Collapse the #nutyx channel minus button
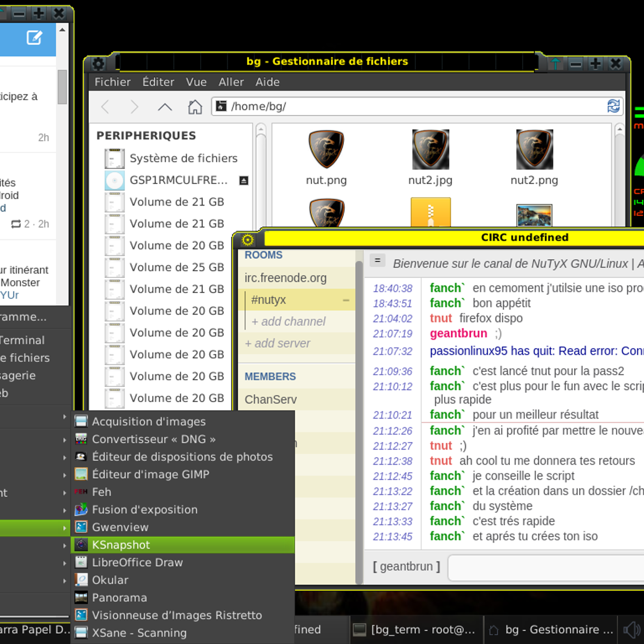 [346, 300]
